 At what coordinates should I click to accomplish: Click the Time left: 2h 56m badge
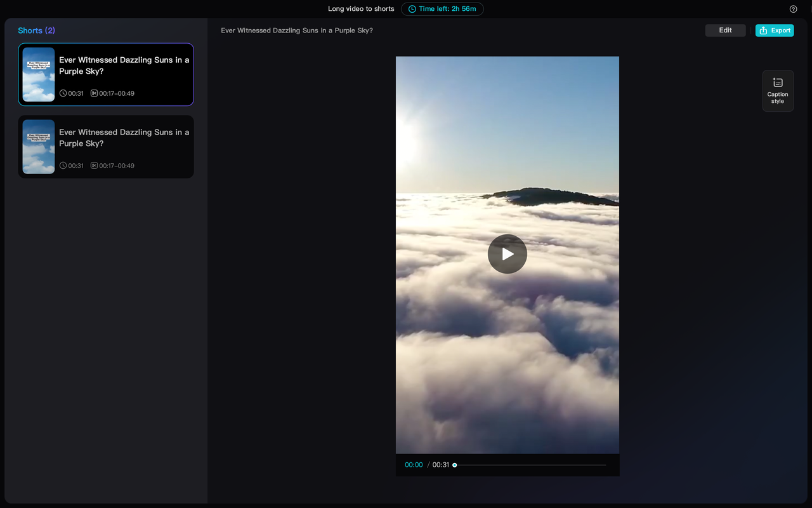click(442, 9)
